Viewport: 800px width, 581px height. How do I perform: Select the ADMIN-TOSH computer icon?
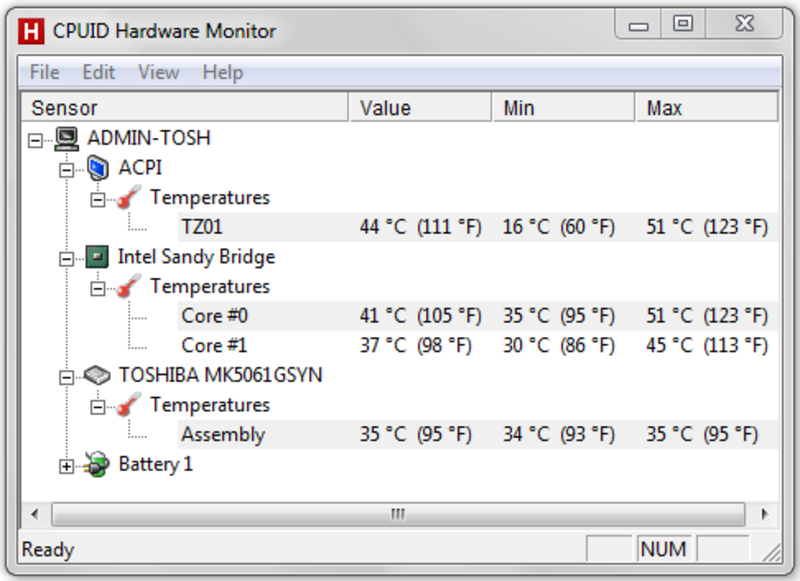(67, 139)
